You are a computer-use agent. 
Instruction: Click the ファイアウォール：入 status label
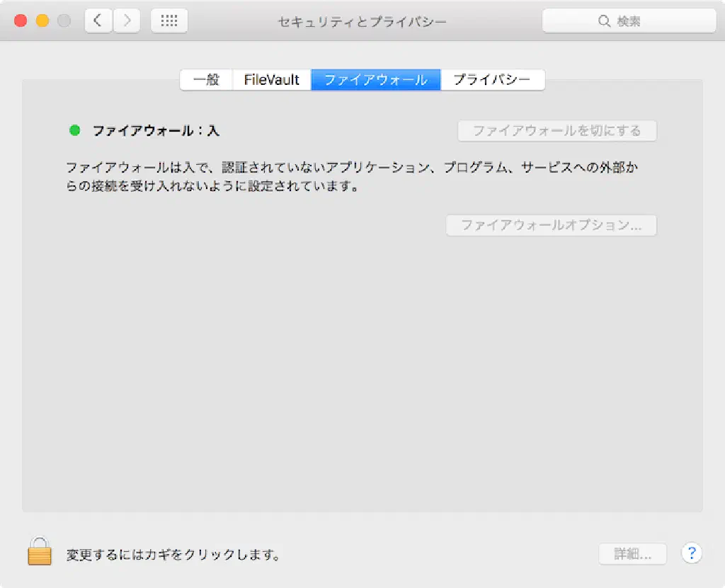pos(156,131)
